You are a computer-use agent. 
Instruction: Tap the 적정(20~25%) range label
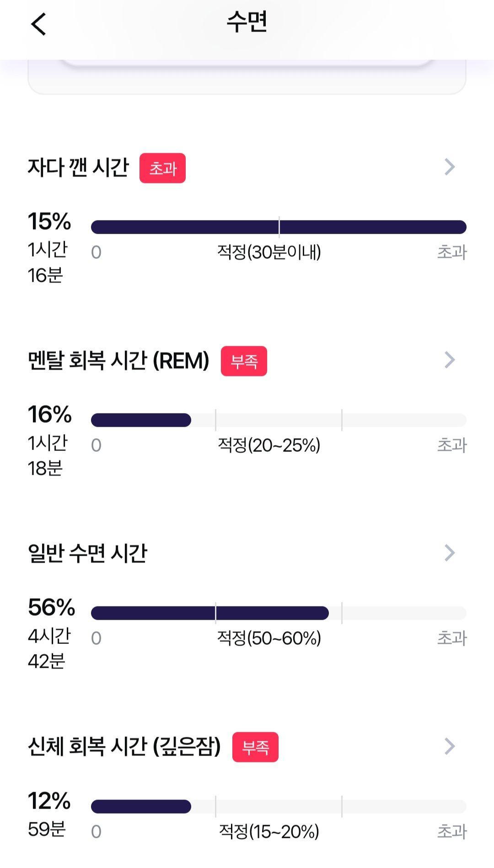tap(269, 445)
